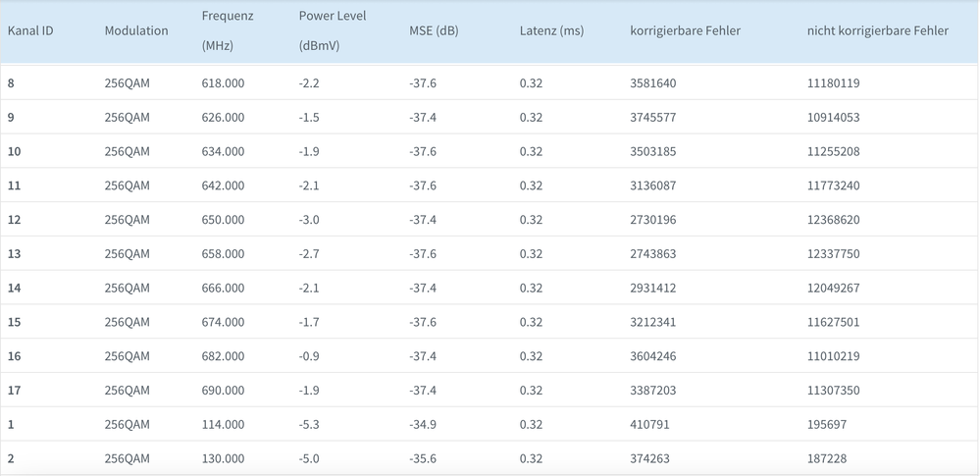980x476 pixels.
Task: Click power level -1.7
Action: pos(309,322)
